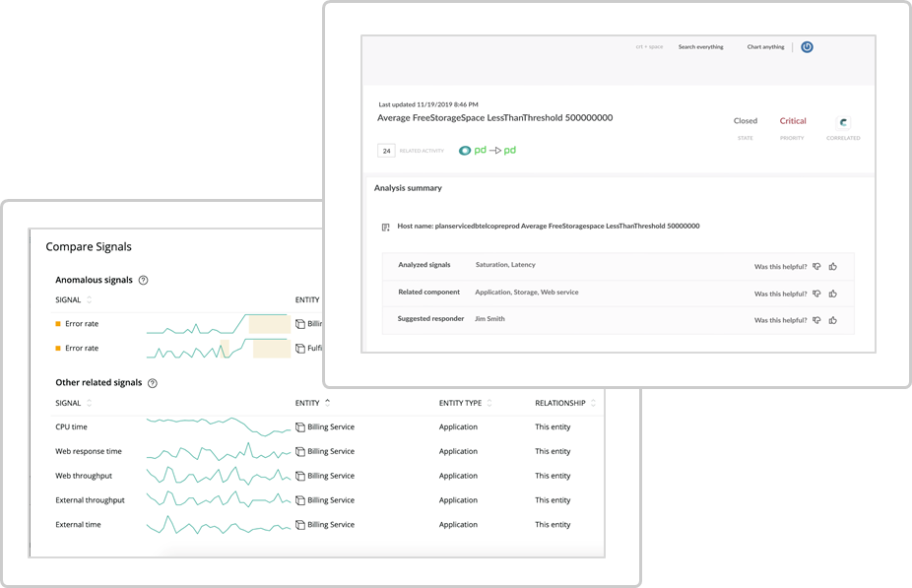Thumbs up the Suggested responder row
Image resolution: width=912 pixels, height=588 pixels.
(x=833, y=320)
